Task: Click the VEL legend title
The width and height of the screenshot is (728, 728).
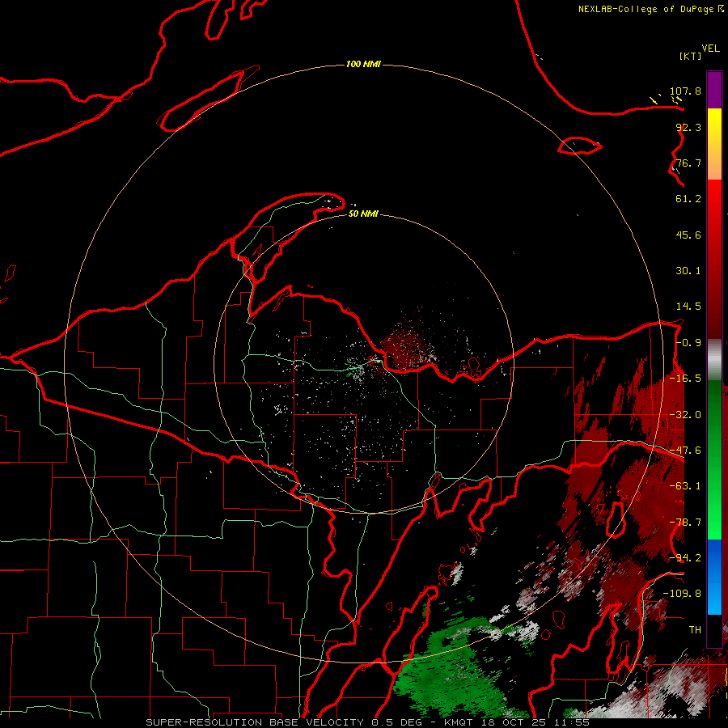Action: (x=710, y=49)
